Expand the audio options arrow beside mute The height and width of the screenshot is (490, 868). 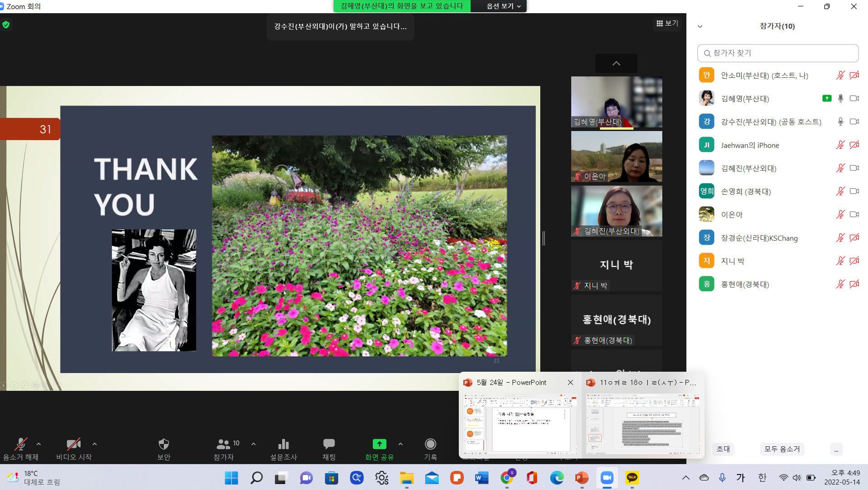click(39, 444)
